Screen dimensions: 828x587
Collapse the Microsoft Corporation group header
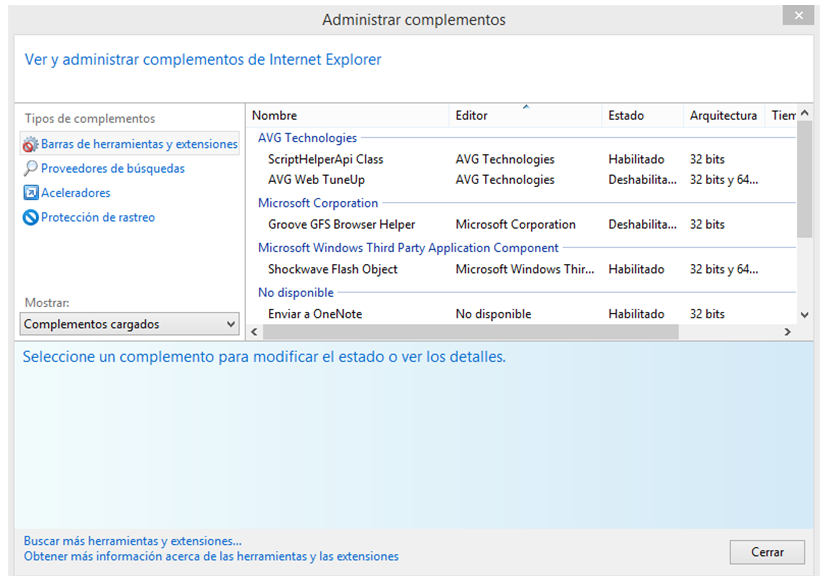(318, 203)
